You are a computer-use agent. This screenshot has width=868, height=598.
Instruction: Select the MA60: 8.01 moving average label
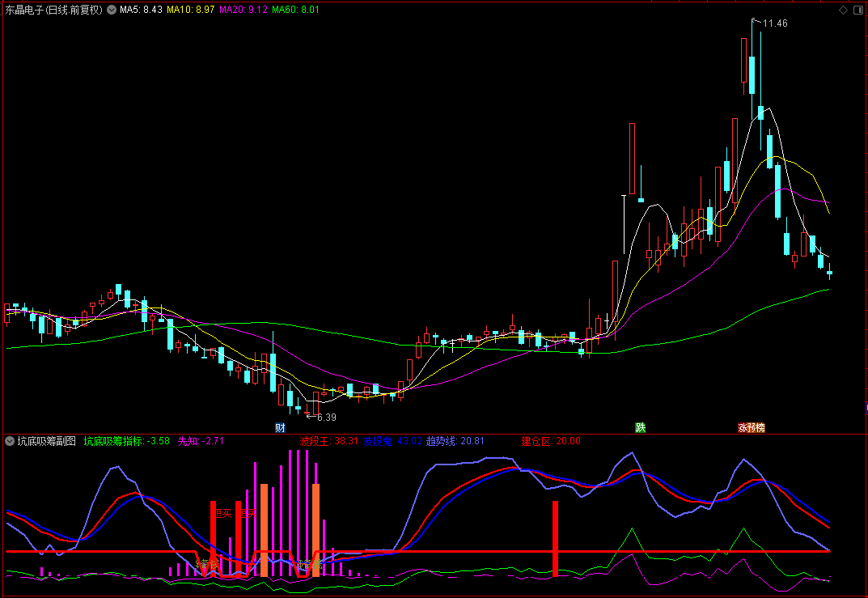pos(295,10)
